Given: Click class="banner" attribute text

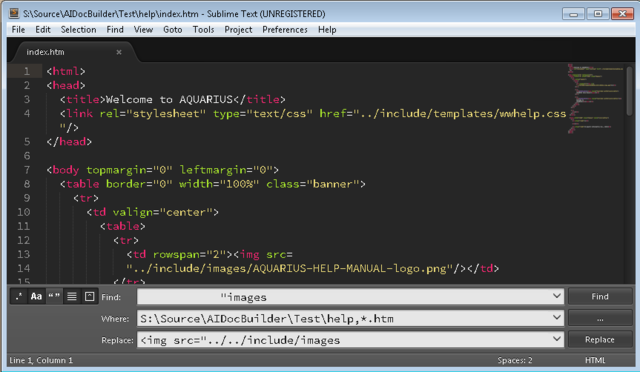Looking at the screenshot, I should click(312, 184).
